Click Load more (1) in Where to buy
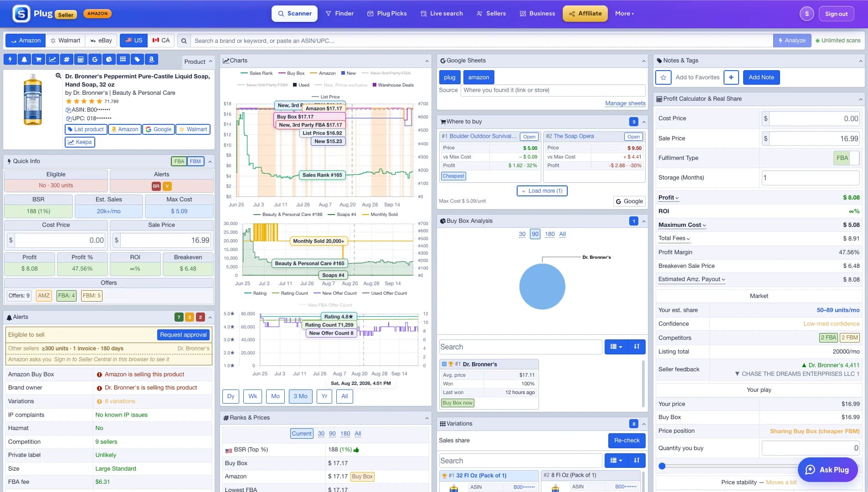This screenshot has height=492, width=868. (542, 191)
